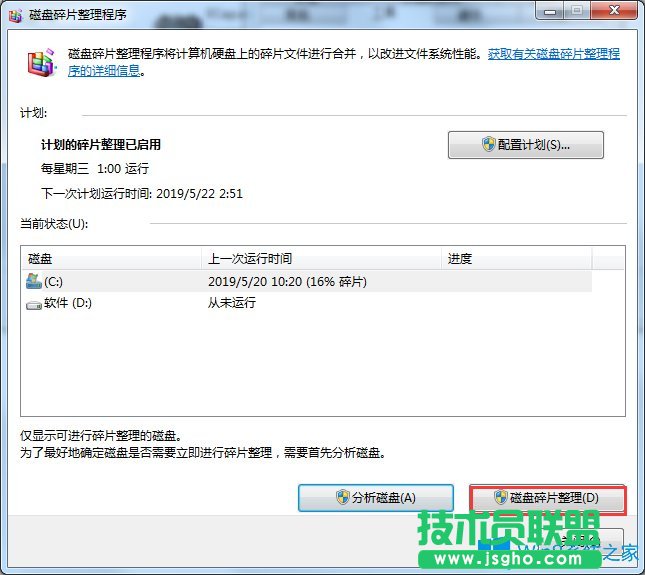645x575 pixels.
Task: Click the shield icon on 磁盘碎片整理 button
Action: (x=501, y=497)
